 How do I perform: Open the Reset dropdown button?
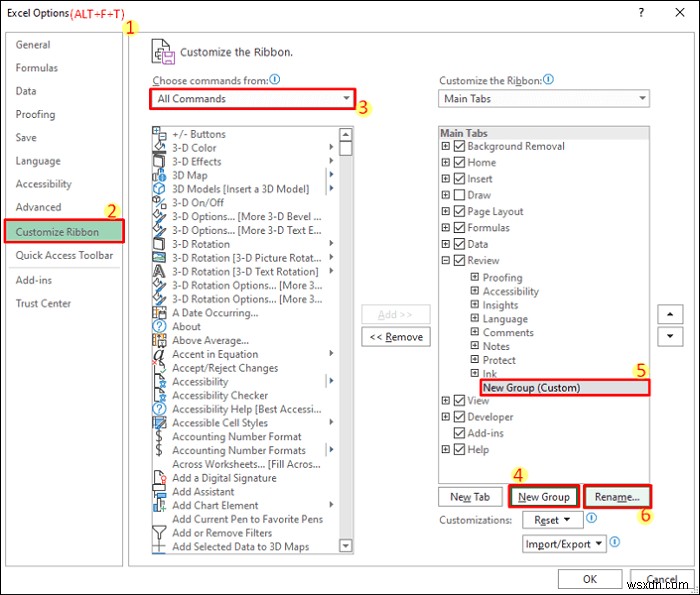point(553,520)
